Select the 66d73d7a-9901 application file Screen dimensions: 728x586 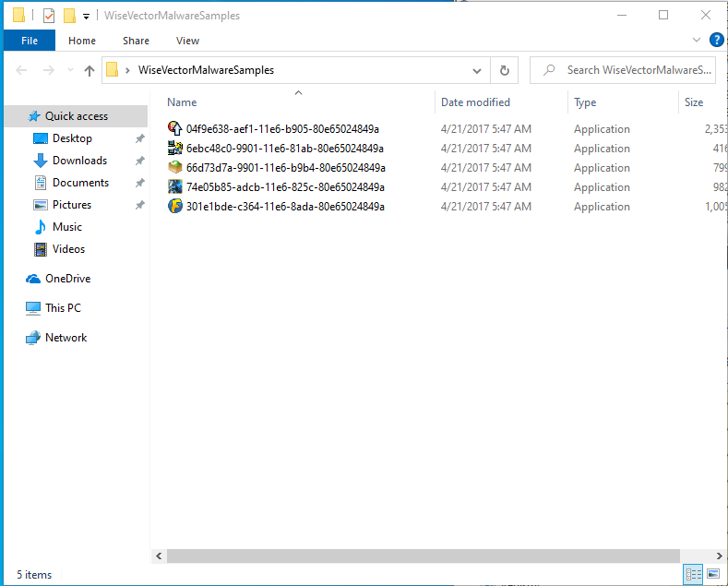(285, 168)
